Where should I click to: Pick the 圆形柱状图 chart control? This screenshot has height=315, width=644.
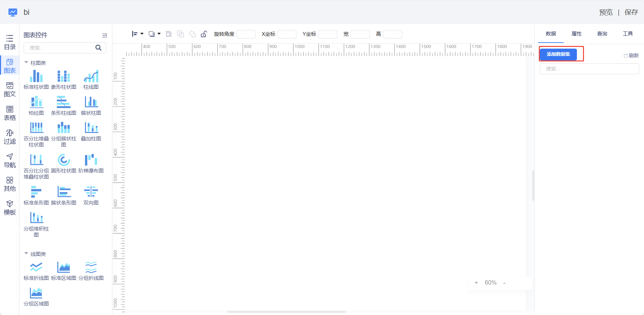click(x=64, y=160)
